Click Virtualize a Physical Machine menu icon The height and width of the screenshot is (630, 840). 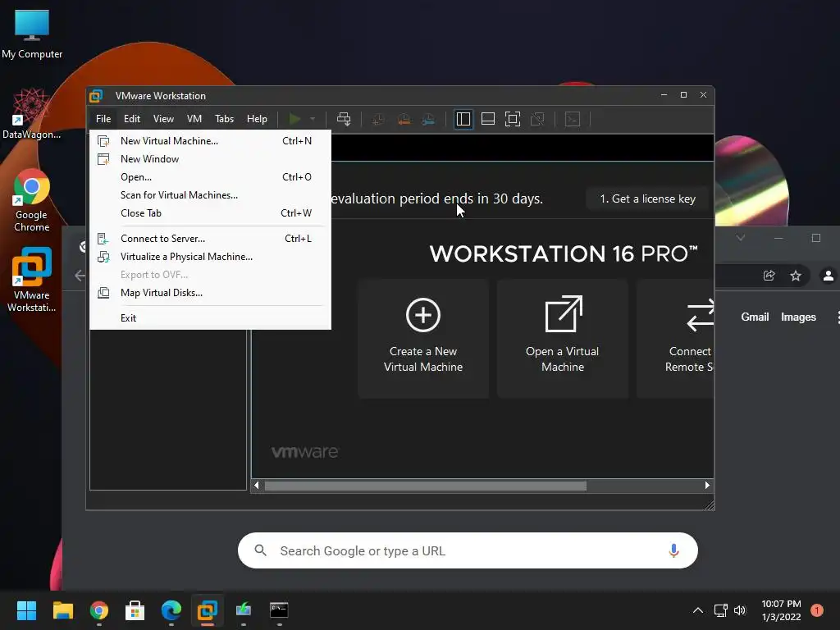103,257
